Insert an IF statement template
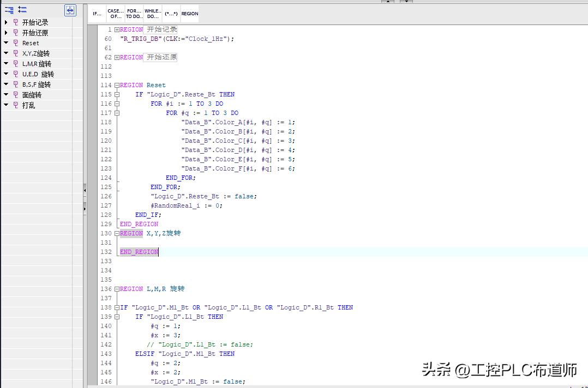Screen dimensions: 588x388 pos(97,14)
